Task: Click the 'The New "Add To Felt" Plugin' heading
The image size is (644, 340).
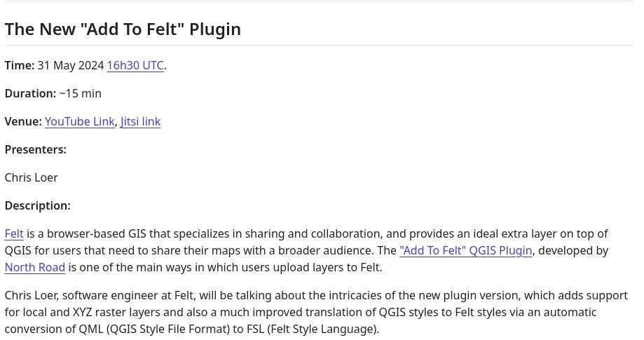Action: [x=123, y=29]
